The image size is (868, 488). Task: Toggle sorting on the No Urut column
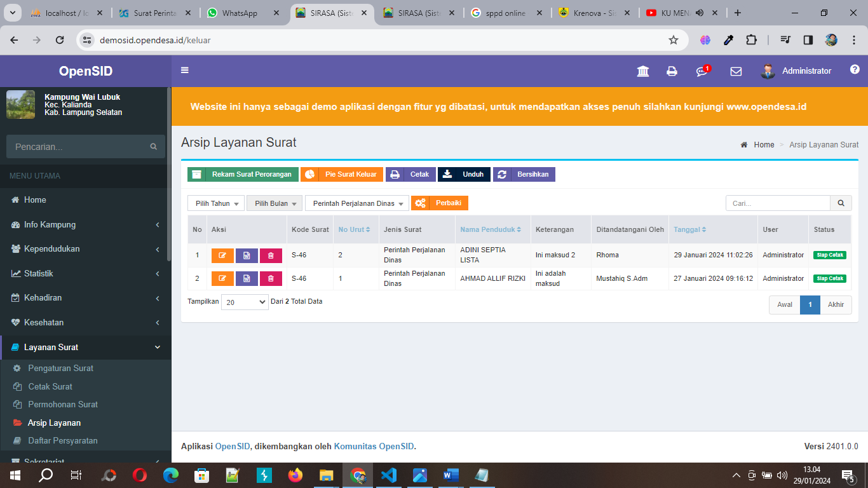point(354,229)
